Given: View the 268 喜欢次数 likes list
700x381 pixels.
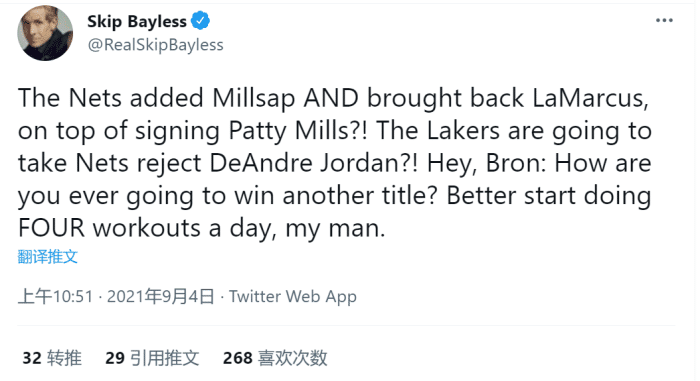Looking at the screenshot, I should [x=275, y=358].
